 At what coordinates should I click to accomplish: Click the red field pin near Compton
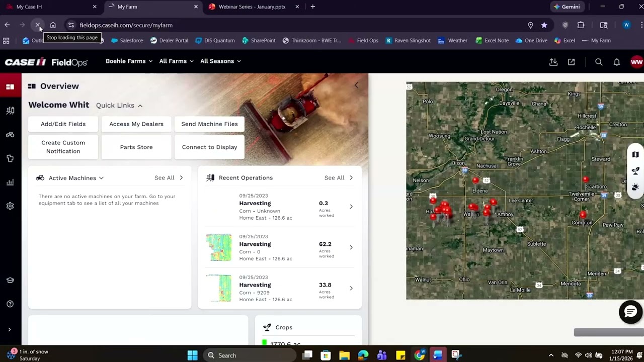[x=583, y=215]
